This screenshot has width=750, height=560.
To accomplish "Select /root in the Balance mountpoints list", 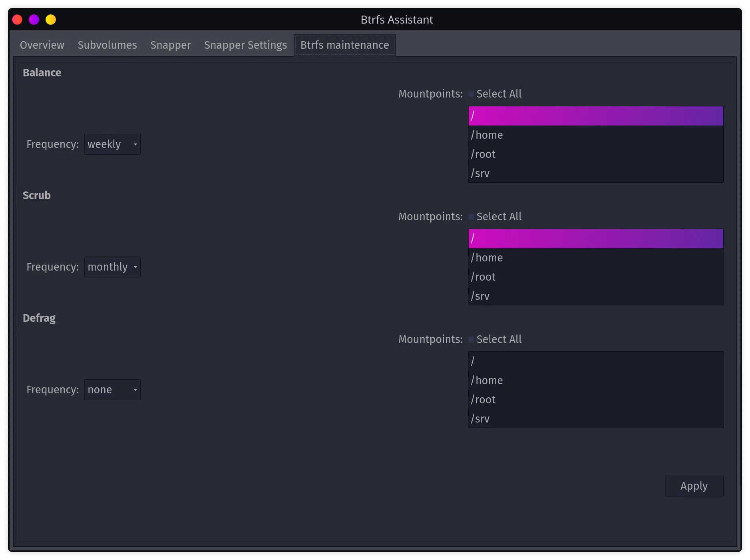I will click(596, 154).
